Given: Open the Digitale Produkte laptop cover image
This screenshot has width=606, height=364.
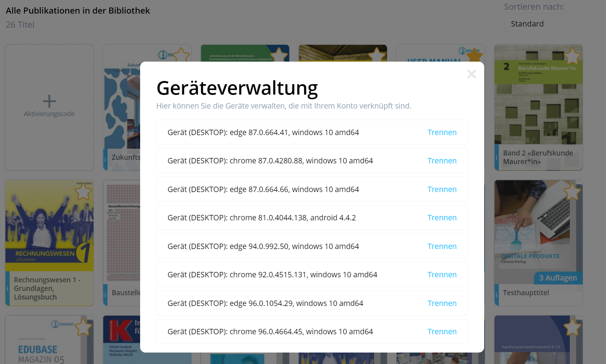Looking at the screenshot, I should [x=539, y=232].
